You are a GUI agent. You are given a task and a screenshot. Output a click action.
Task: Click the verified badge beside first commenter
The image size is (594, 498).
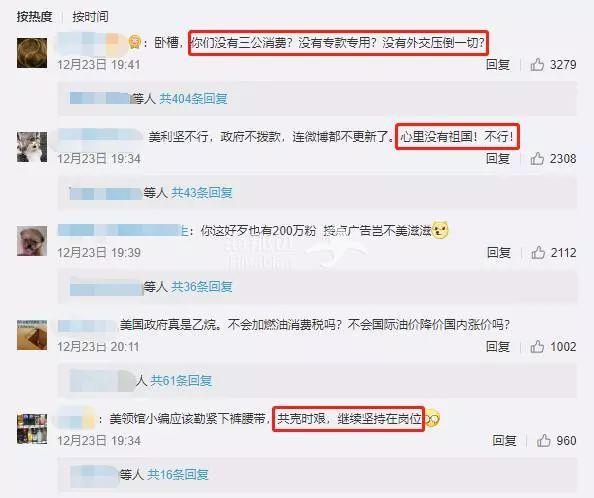[134, 42]
